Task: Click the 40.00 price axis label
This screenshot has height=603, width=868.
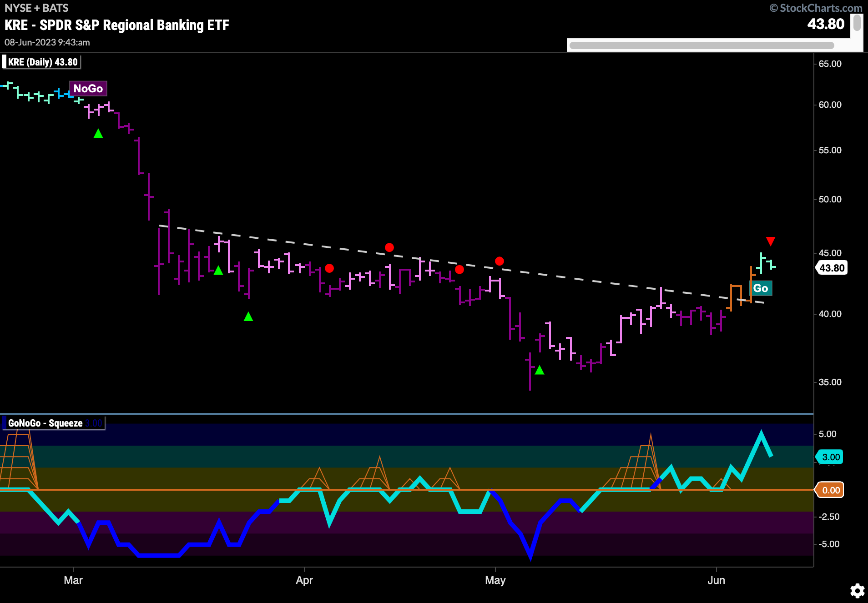Action: coord(830,314)
